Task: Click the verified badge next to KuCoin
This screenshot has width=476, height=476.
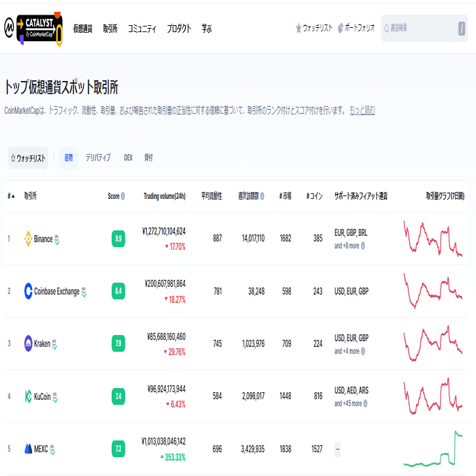Action: [55, 397]
